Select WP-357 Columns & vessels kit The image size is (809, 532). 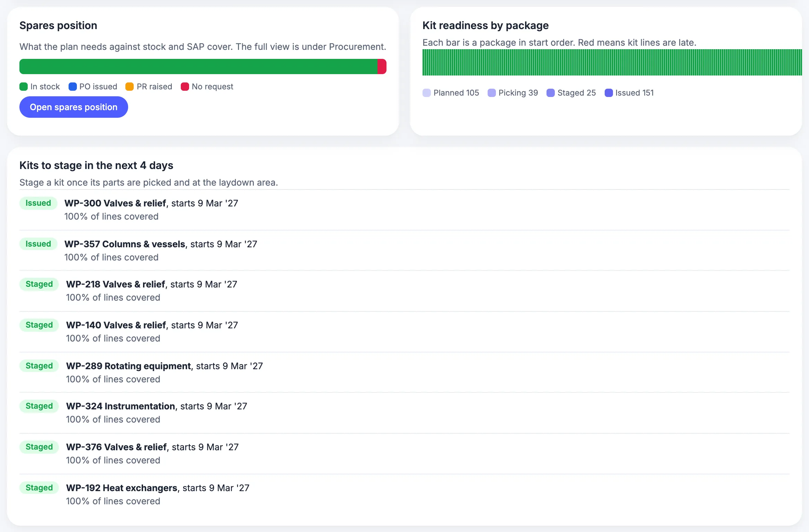404,250
